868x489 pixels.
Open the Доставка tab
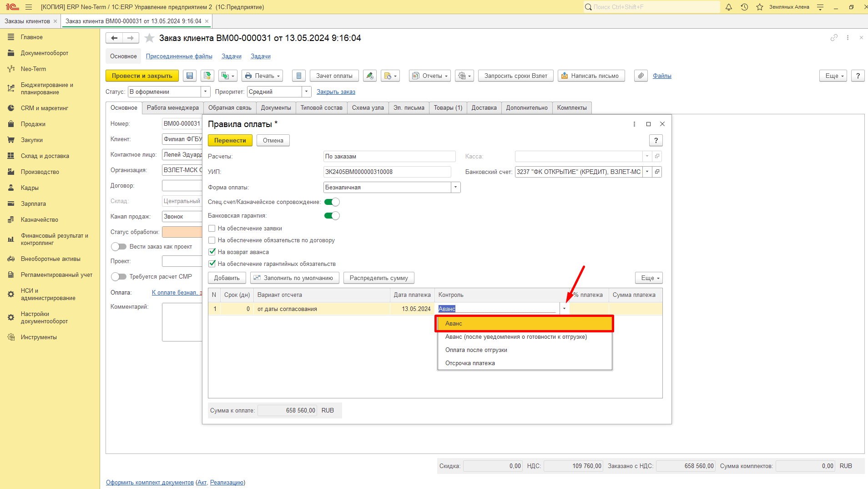point(484,108)
